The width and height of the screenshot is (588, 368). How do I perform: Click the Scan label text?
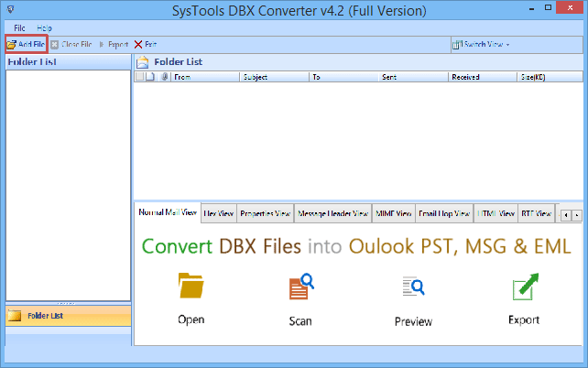[x=300, y=321]
